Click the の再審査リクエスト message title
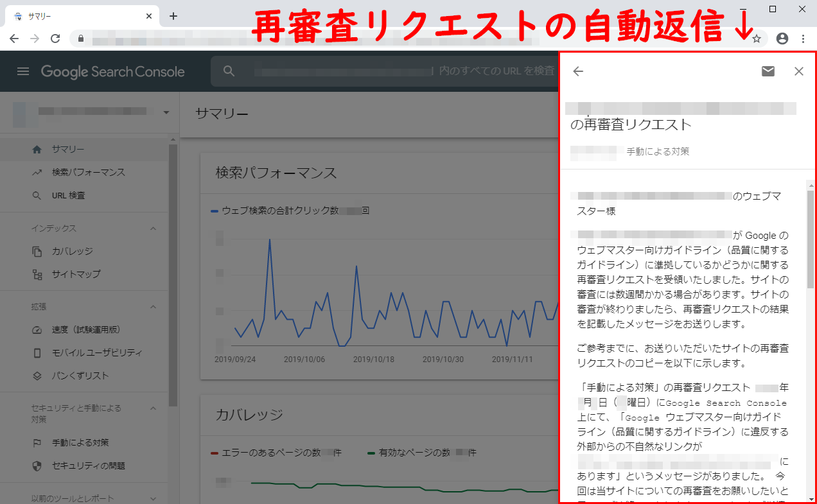The image size is (817, 504). 631,124
